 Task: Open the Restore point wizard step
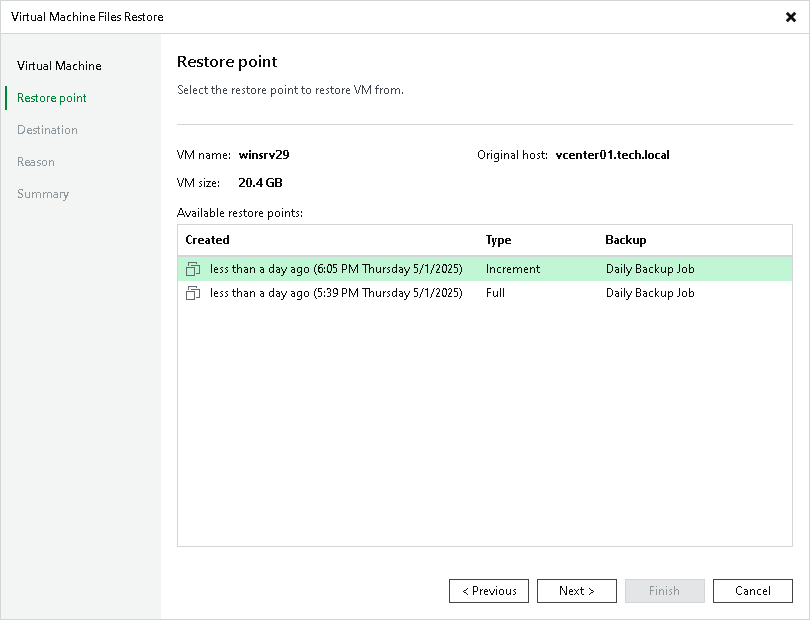click(x=50, y=97)
